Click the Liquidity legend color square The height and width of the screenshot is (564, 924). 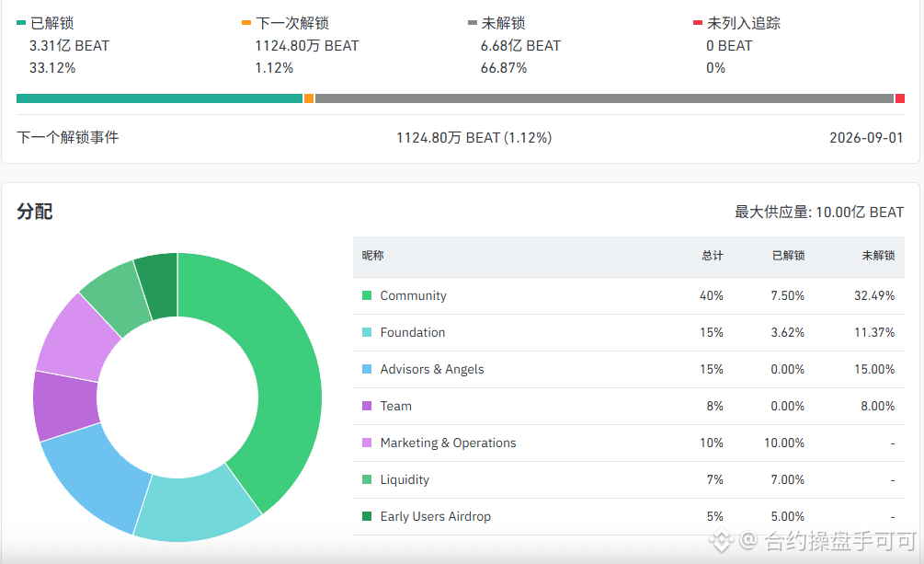[x=367, y=479]
